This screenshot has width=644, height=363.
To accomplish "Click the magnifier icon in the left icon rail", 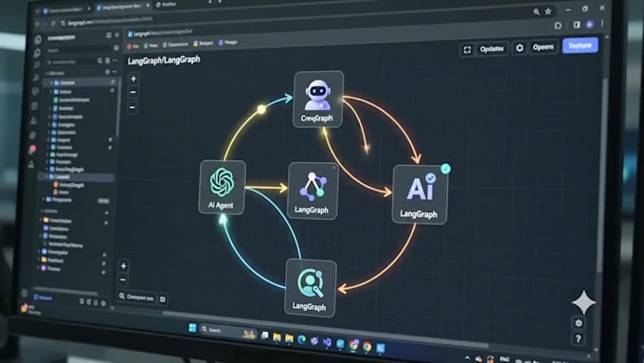I will [37, 65].
